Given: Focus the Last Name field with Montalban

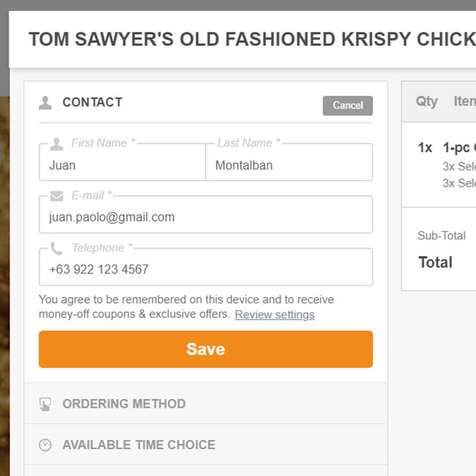Looking at the screenshot, I should pyautogui.click(x=289, y=165).
